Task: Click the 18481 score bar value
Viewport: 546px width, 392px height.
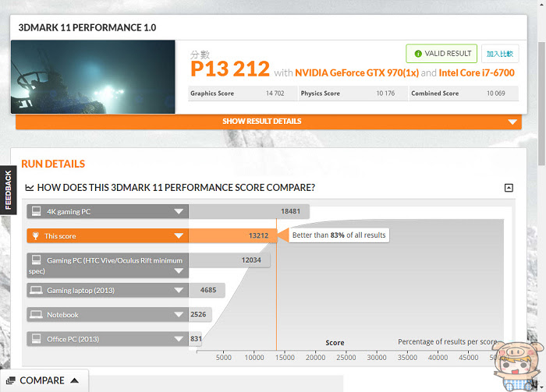Action: (290, 211)
